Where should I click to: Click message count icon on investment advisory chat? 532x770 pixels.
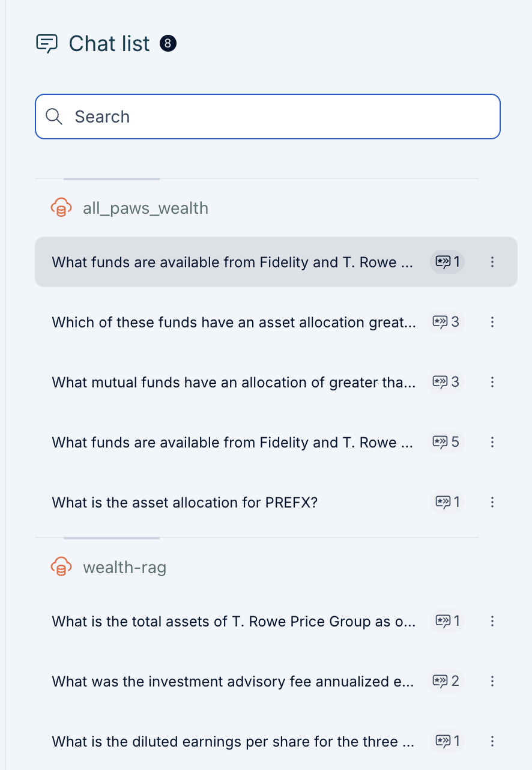[x=443, y=681]
